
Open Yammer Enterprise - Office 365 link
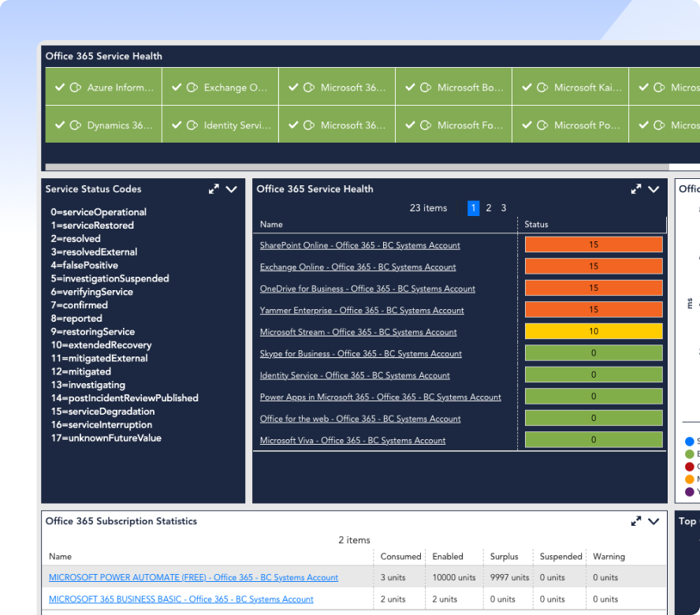(362, 311)
